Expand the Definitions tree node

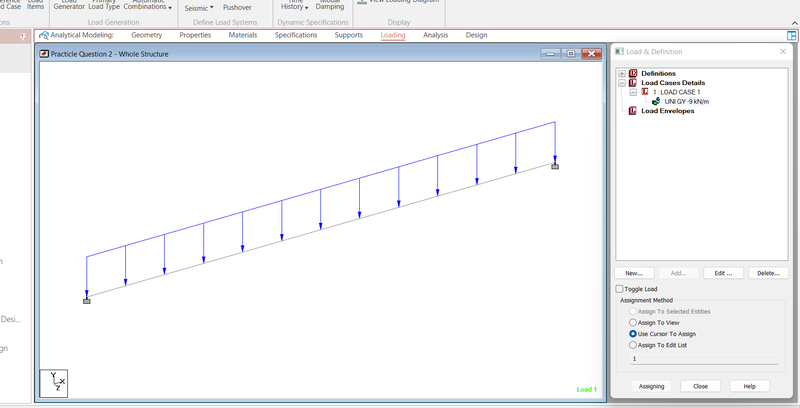pos(622,73)
